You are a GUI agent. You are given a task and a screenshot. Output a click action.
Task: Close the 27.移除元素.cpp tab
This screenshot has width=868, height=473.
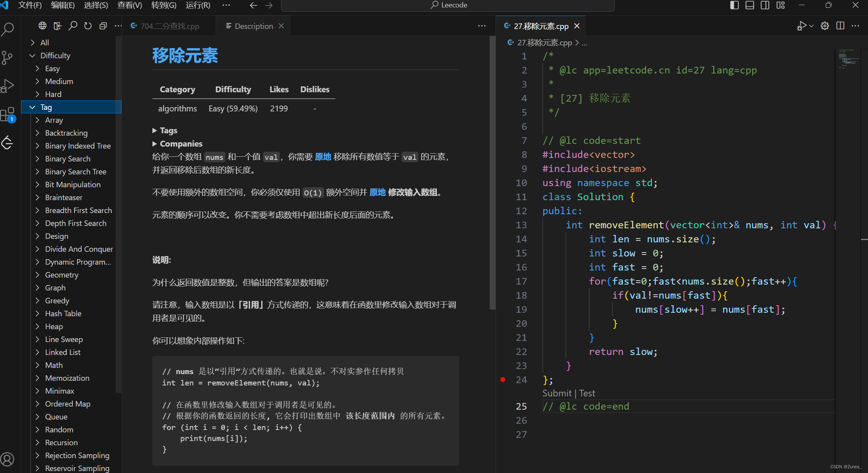(x=577, y=26)
